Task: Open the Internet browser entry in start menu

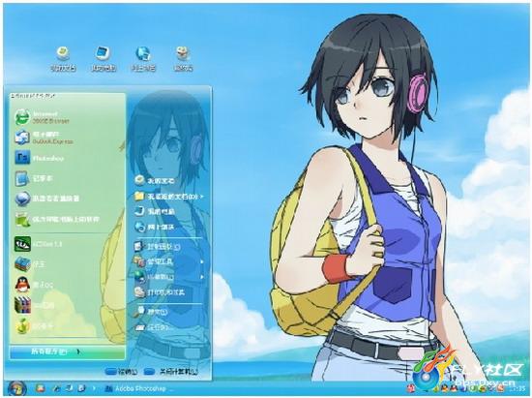Action: 43,117
